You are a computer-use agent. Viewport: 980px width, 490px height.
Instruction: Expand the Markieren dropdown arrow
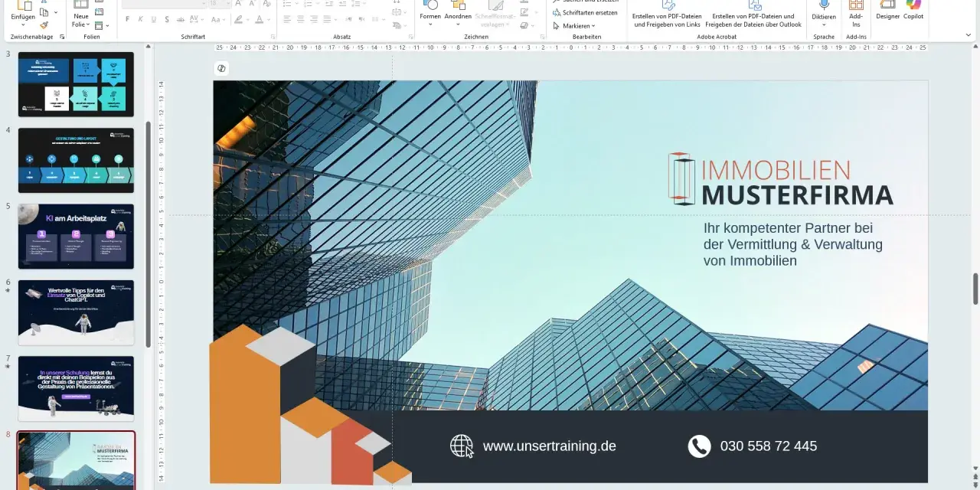[593, 26]
